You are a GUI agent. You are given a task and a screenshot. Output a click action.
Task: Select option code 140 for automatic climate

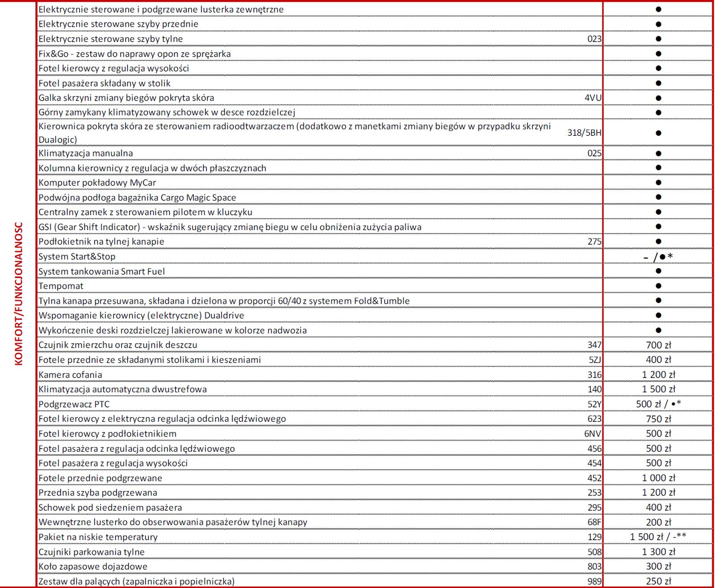pos(594,389)
